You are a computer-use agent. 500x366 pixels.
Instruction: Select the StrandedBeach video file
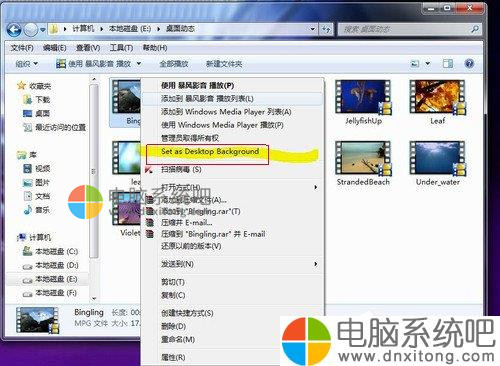click(363, 163)
